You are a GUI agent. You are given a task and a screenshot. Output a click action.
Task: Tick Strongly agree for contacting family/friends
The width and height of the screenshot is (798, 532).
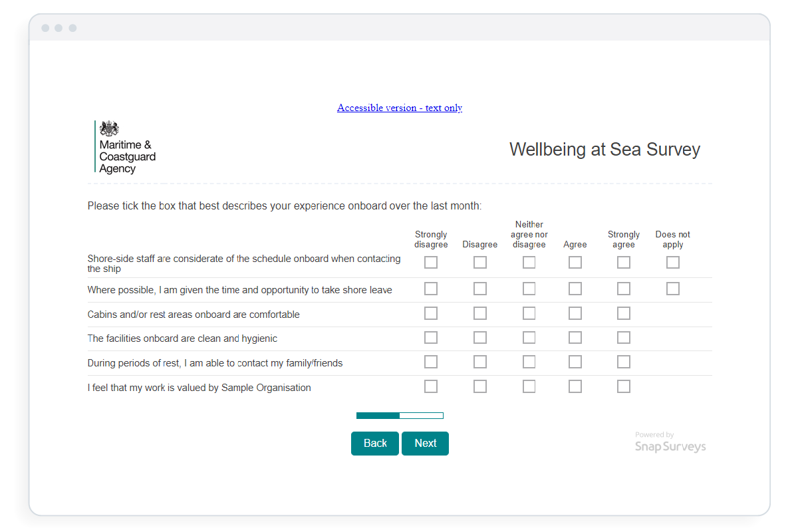pos(624,362)
